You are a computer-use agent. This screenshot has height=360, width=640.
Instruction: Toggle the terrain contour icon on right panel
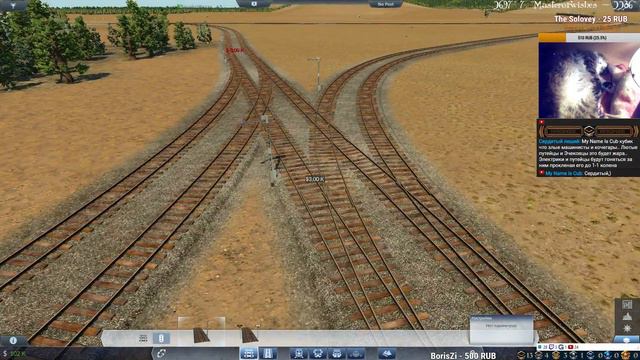(x=627, y=316)
